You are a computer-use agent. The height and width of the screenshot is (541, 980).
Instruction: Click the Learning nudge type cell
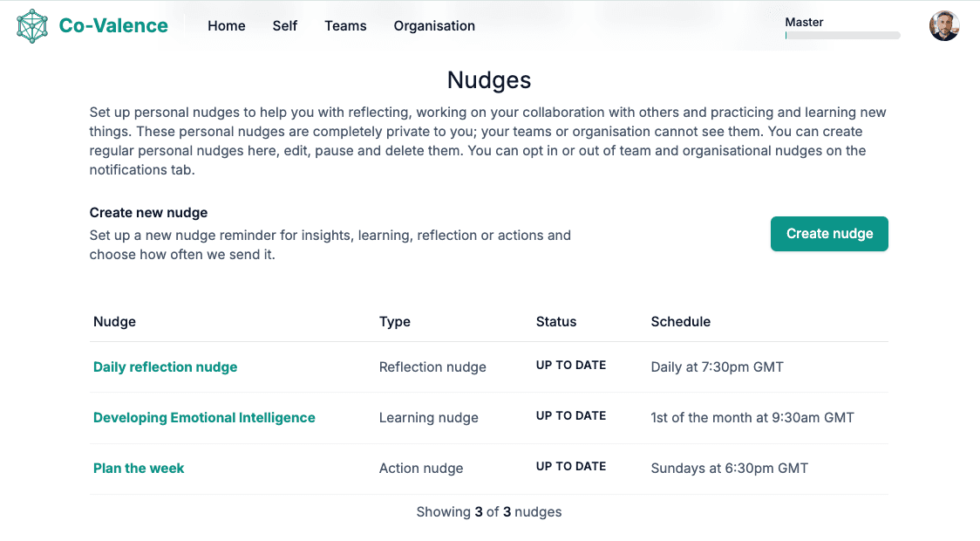point(429,418)
